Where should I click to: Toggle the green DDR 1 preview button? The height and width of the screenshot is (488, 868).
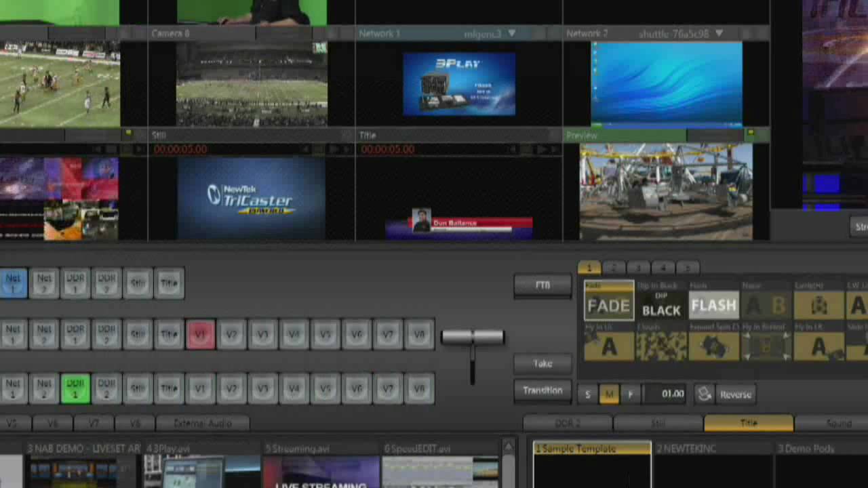coord(75,388)
